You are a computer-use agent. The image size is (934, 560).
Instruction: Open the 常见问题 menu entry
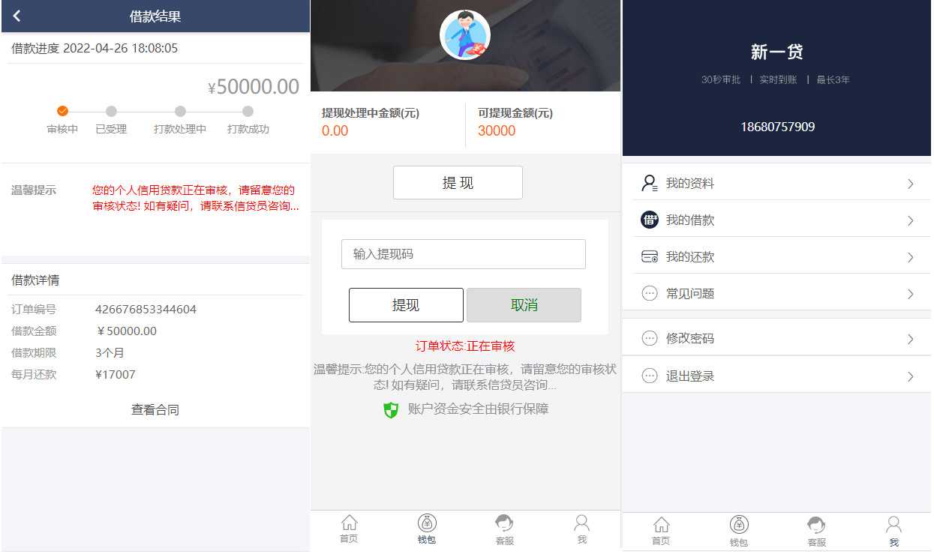pos(776,292)
